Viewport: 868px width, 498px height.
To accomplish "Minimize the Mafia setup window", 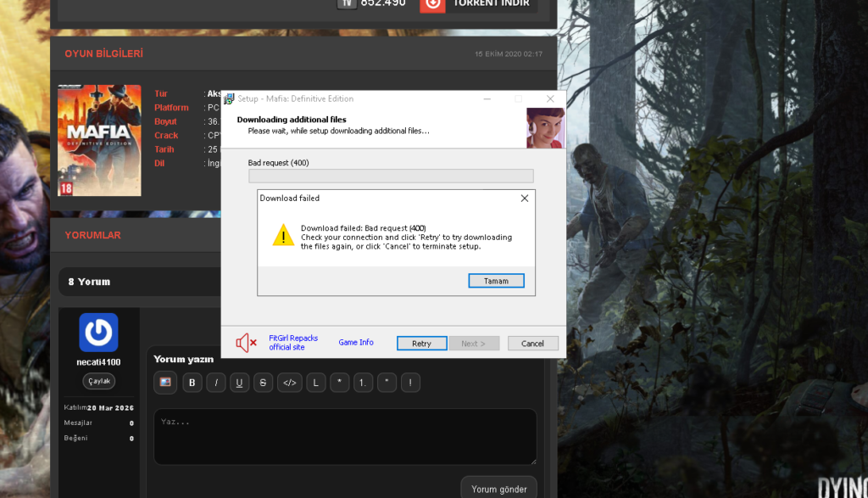I will (x=487, y=98).
